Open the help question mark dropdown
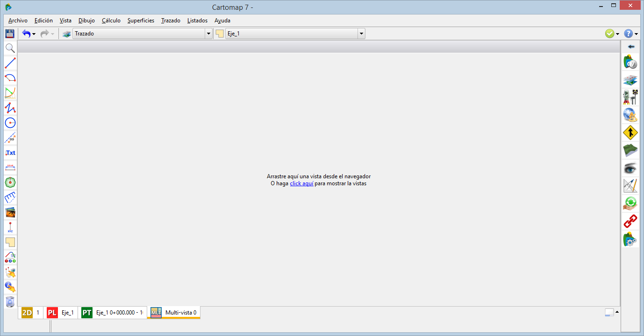The image size is (644, 336). [x=636, y=34]
